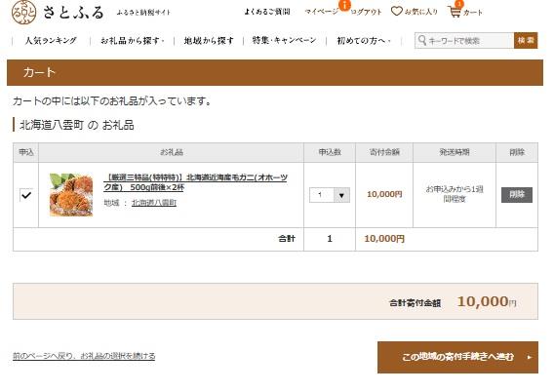Image resolution: width=554 pixels, height=392 pixels.
Task: Click この地域の寄付手続きへ進む button
Action: (x=457, y=357)
